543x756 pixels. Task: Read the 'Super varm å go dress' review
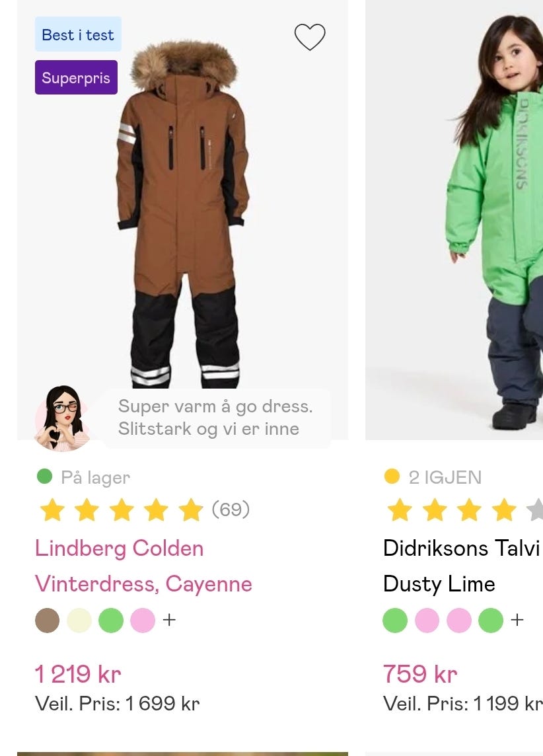click(x=215, y=418)
